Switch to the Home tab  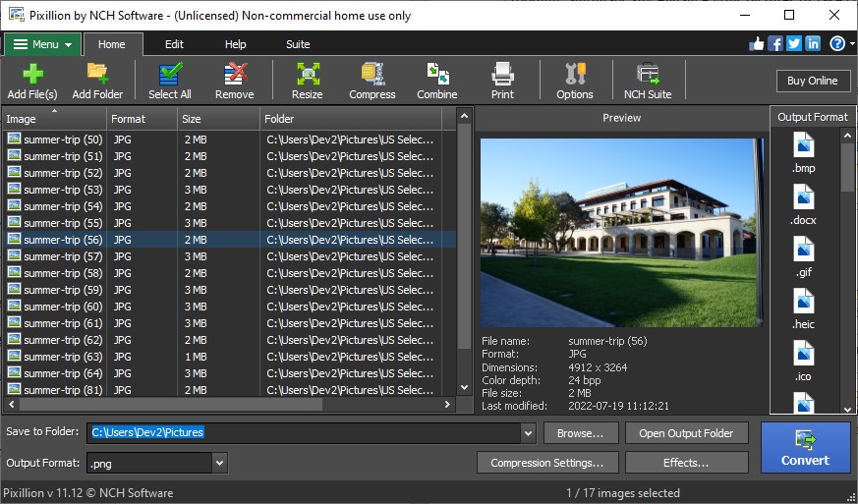pos(112,44)
